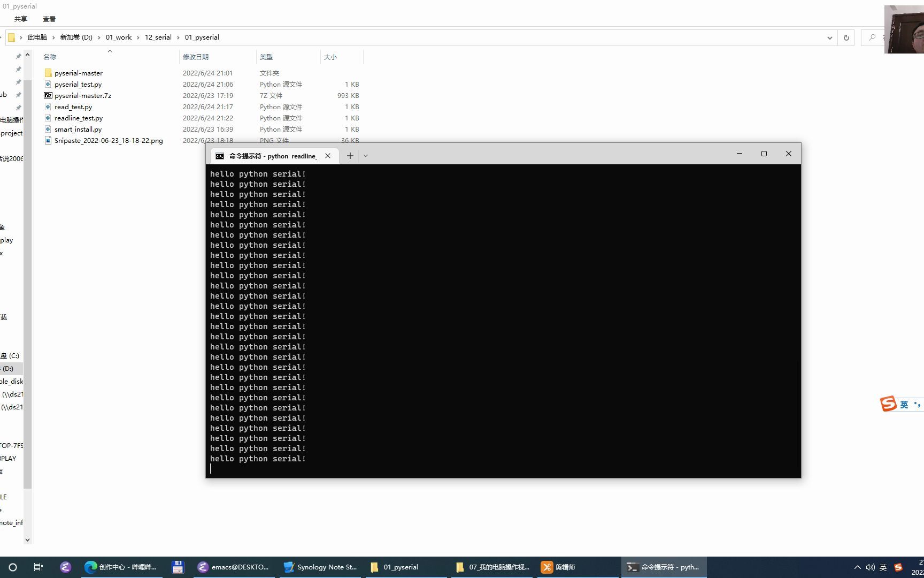Image resolution: width=924 pixels, height=578 pixels.
Task: Expand the chevron after 01_work breadcrumb
Action: click(138, 37)
